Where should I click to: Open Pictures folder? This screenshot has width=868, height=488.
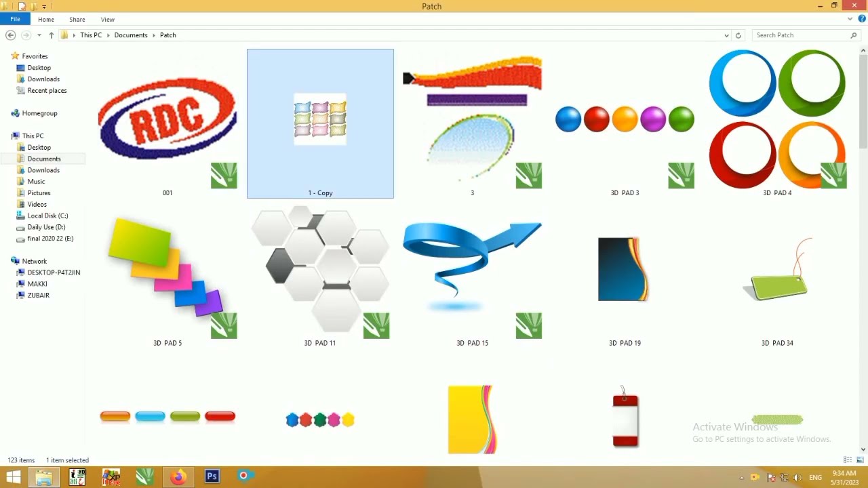[39, 193]
